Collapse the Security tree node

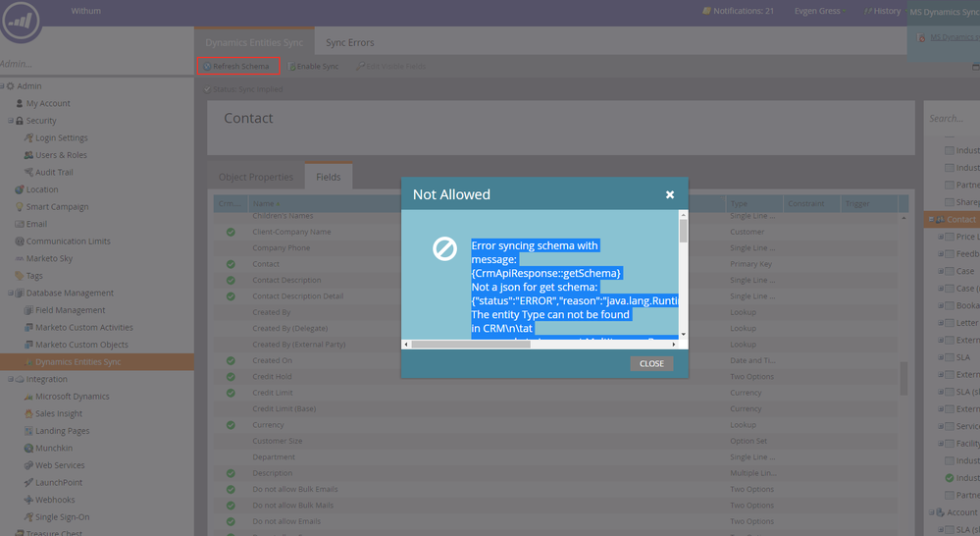point(11,121)
